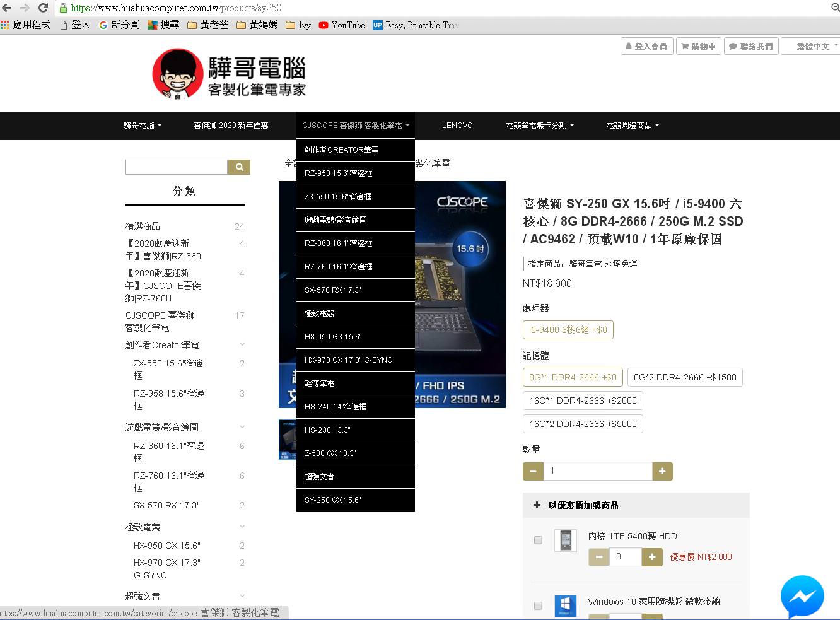Open the 驊哥電腦 nav dropdown
The image size is (840, 620).
click(143, 126)
